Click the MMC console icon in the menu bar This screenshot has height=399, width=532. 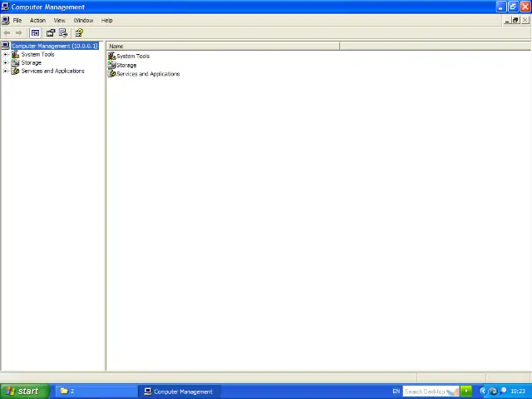6,20
